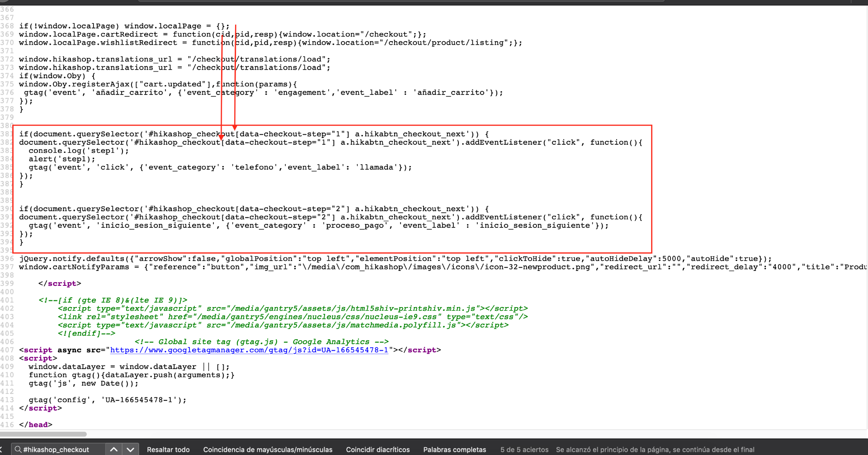This screenshot has width=868, height=455.
Task: Click the gtag('config', 'UA-166545478-1'); line
Action: click(108, 400)
